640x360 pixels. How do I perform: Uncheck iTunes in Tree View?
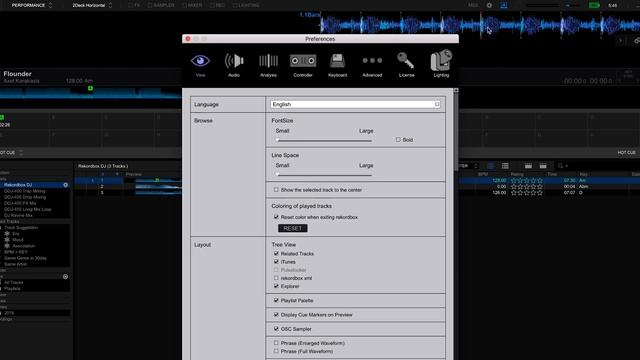coord(276,262)
